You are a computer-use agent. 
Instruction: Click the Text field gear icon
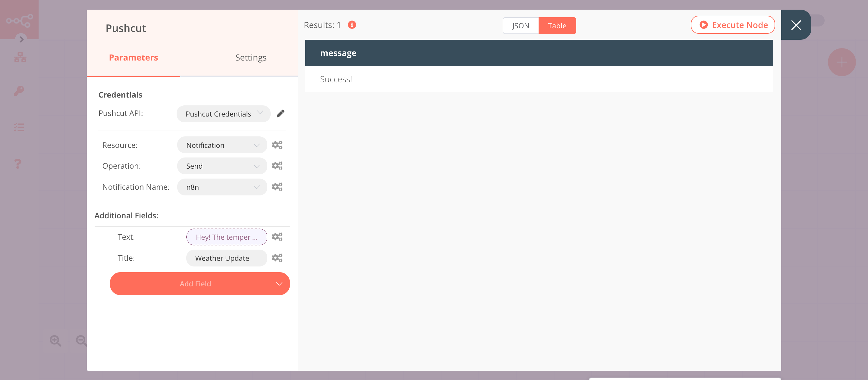pos(277,236)
